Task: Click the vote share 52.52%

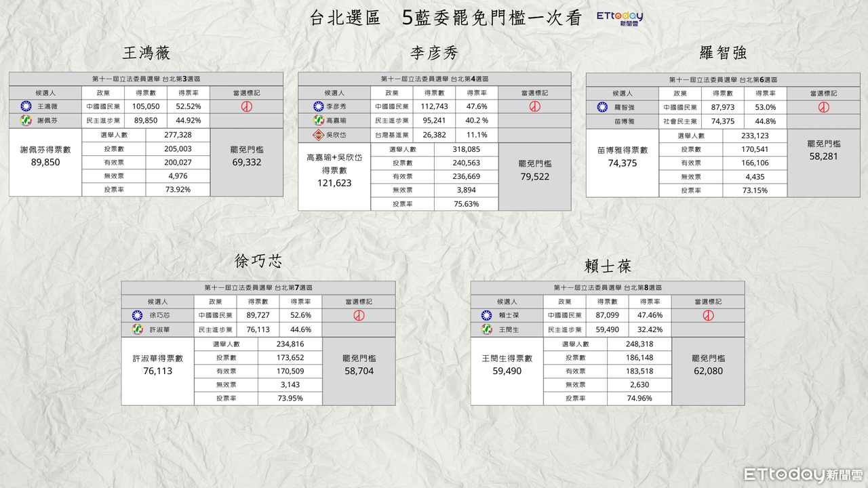Action: click(x=189, y=106)
